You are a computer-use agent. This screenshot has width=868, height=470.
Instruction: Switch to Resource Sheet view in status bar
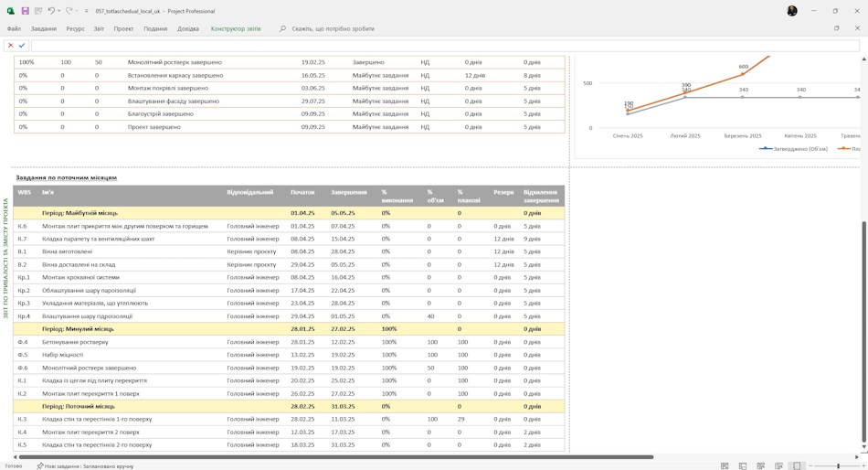(778, 466)
